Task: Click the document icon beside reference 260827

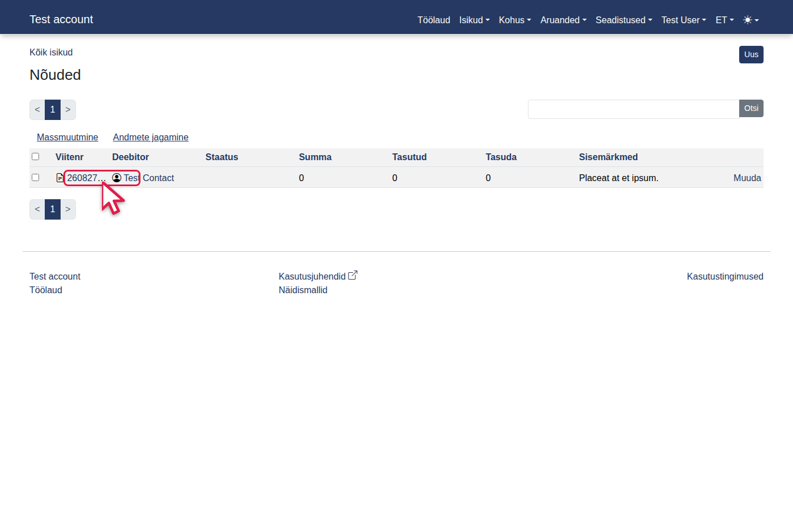Action: 60,178
